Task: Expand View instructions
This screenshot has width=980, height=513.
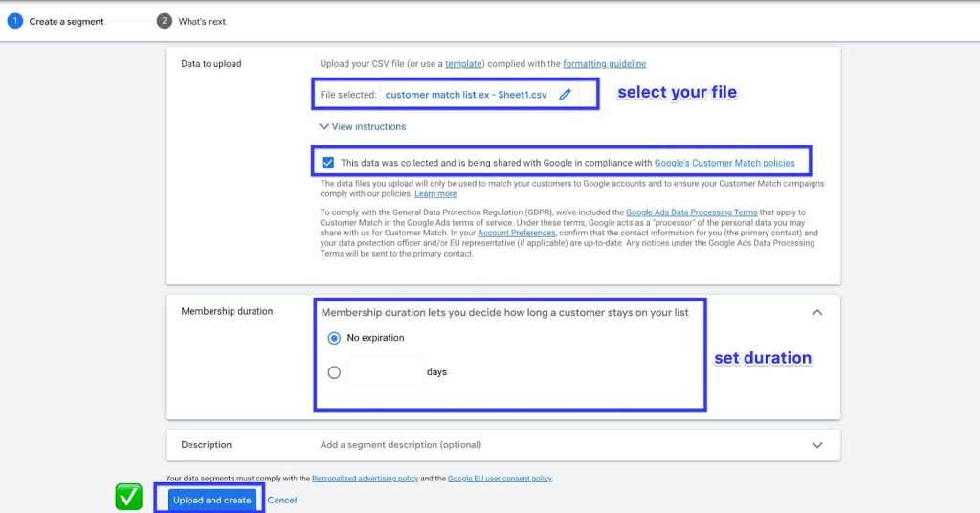Action: pyautogui.click(x=363, y=127)
